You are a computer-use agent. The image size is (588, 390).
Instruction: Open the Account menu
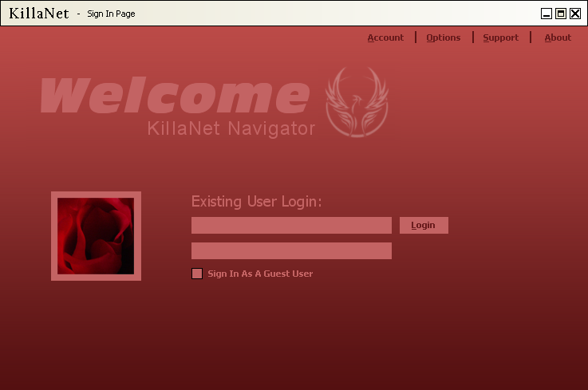pos(385,37)
